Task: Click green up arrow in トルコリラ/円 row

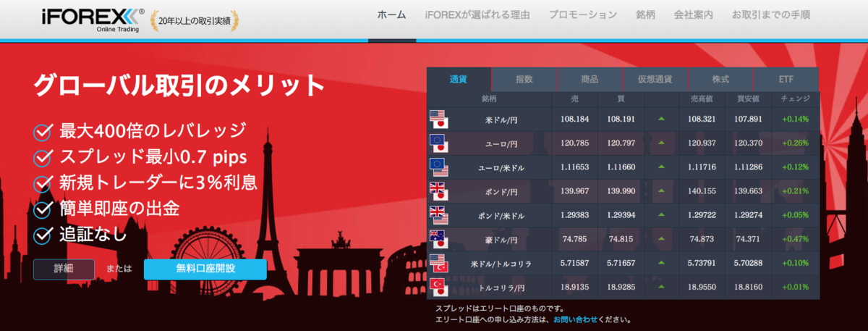Action: [661, 287]
